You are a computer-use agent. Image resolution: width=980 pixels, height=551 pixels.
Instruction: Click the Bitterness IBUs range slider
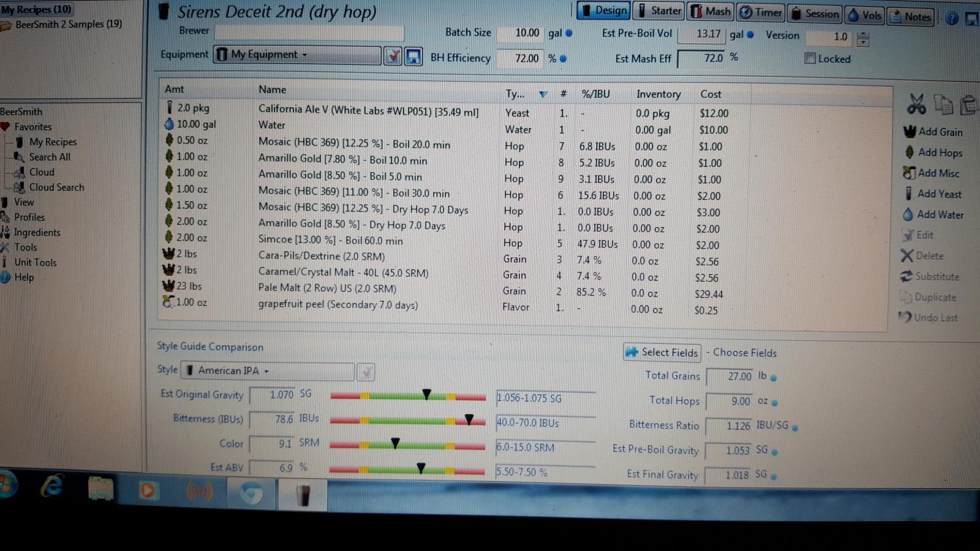click(408, 421)
